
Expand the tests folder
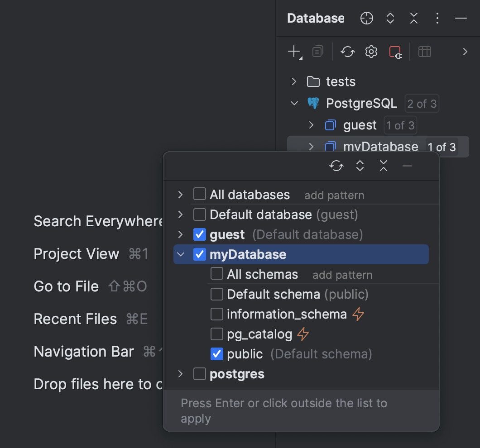tap(293, 81)
